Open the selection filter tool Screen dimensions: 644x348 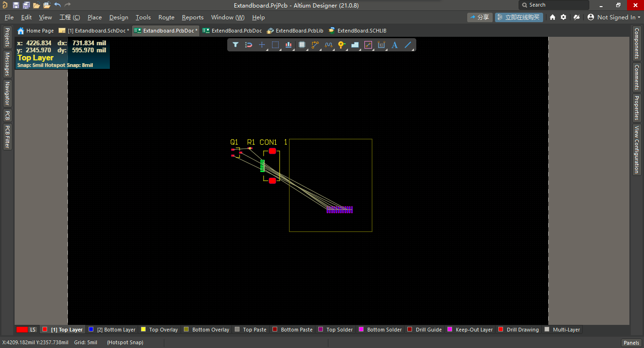(235, 45)
